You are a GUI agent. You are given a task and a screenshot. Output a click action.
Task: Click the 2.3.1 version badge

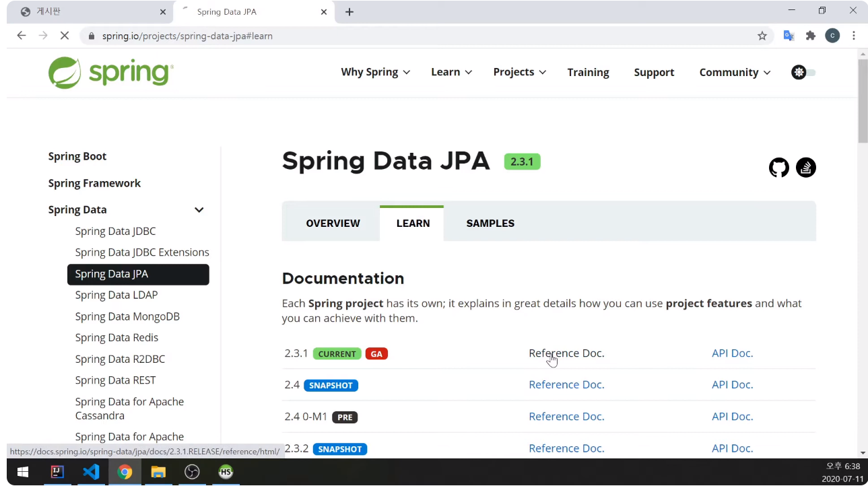coord(522,162)
